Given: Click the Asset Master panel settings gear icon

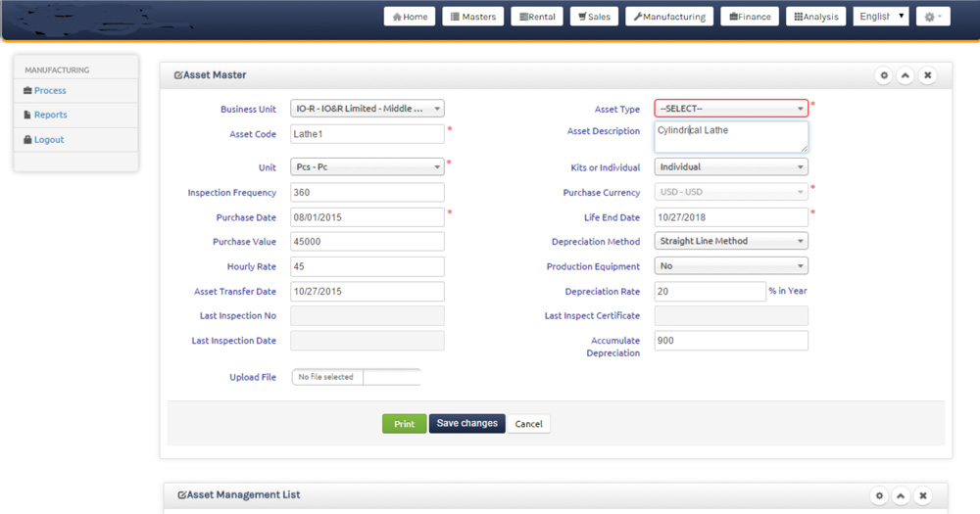Looking at the screenshot, I should (x=883, y=75).
